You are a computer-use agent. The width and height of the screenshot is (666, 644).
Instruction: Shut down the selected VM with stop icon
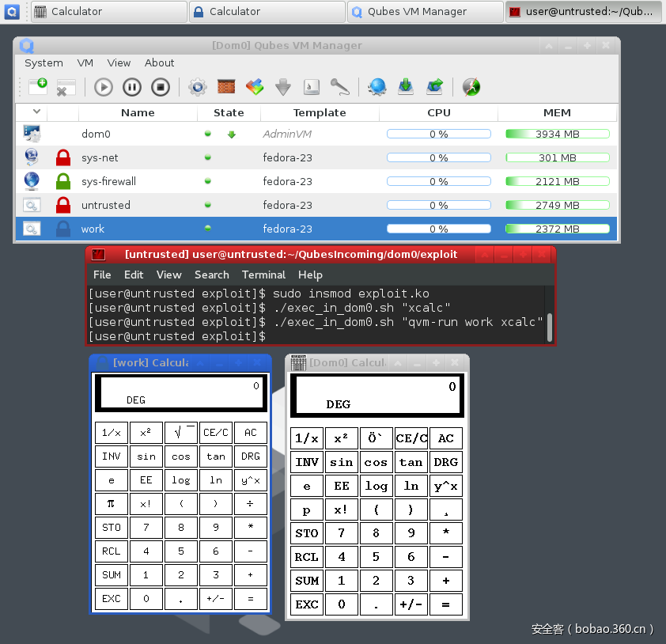[x=161, y=87]
